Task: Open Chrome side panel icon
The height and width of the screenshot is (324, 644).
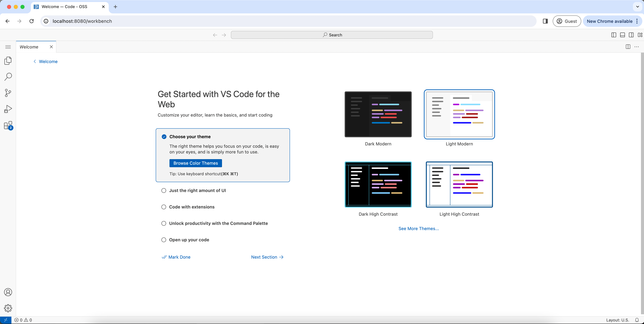Action: point(545,21)
